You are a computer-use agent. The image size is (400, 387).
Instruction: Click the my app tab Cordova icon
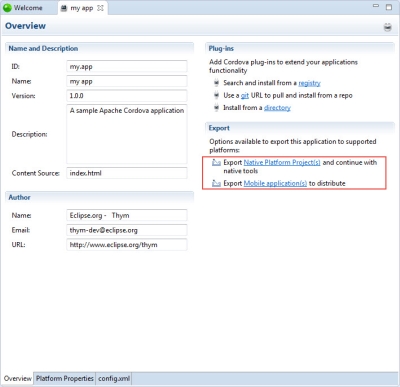(x=64, y=8)
